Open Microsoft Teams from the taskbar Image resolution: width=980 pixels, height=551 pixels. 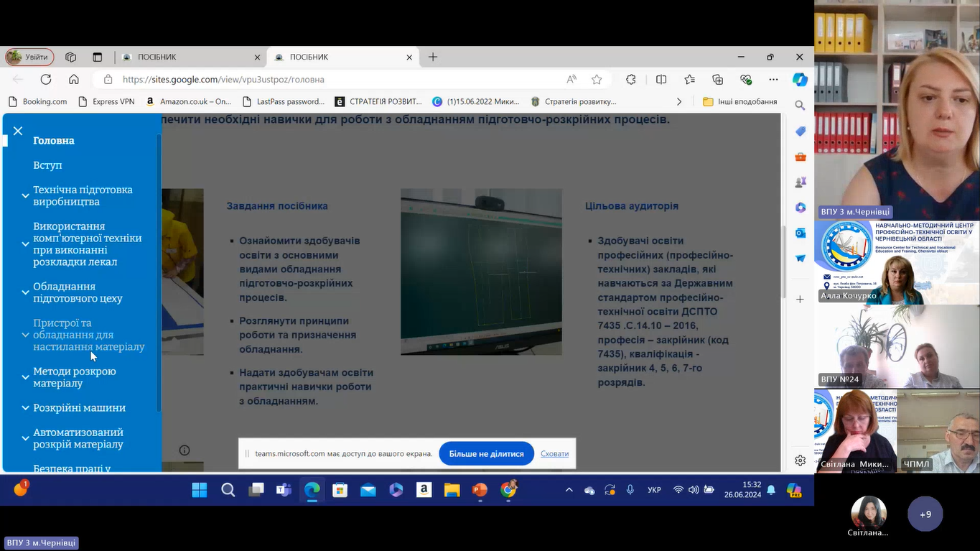(284, 490)
